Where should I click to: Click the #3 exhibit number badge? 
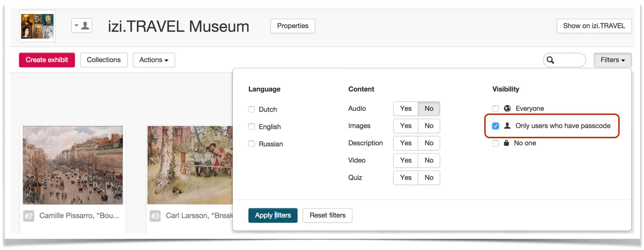(155, 216)
